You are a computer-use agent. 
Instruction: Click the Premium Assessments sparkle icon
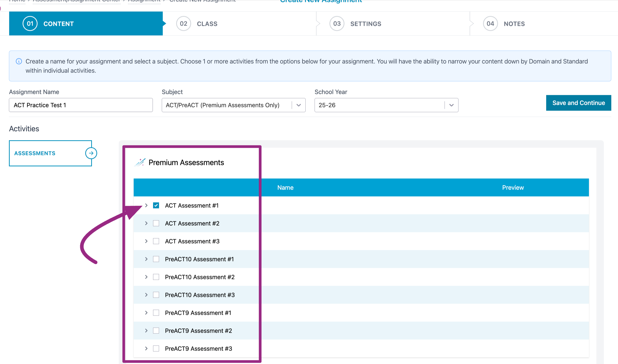click(x=140, y=162)
